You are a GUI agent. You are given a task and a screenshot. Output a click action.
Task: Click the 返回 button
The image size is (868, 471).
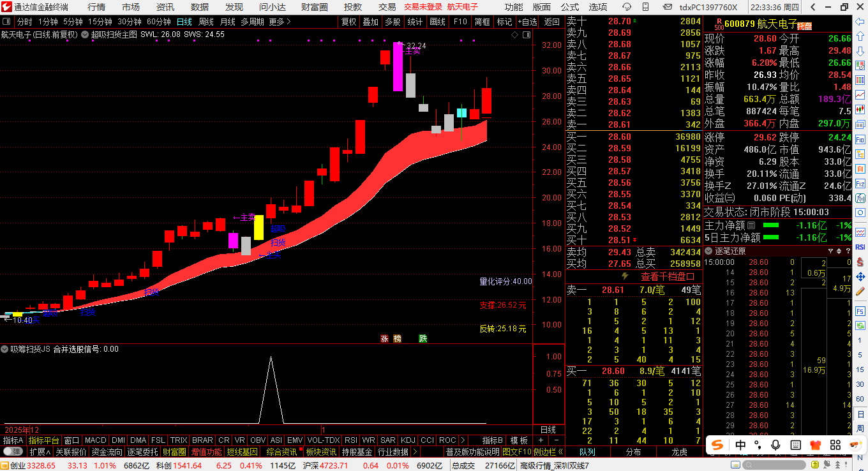tap(551, 21)
